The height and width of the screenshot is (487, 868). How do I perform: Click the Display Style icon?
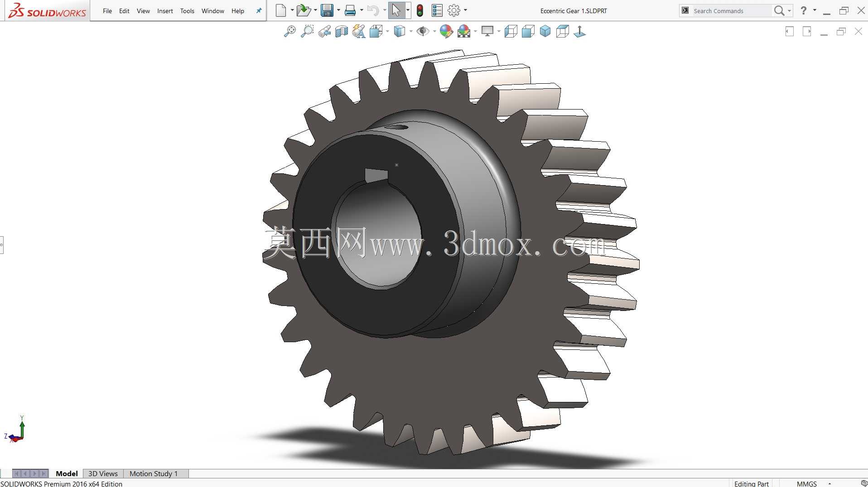coord(400,31)
